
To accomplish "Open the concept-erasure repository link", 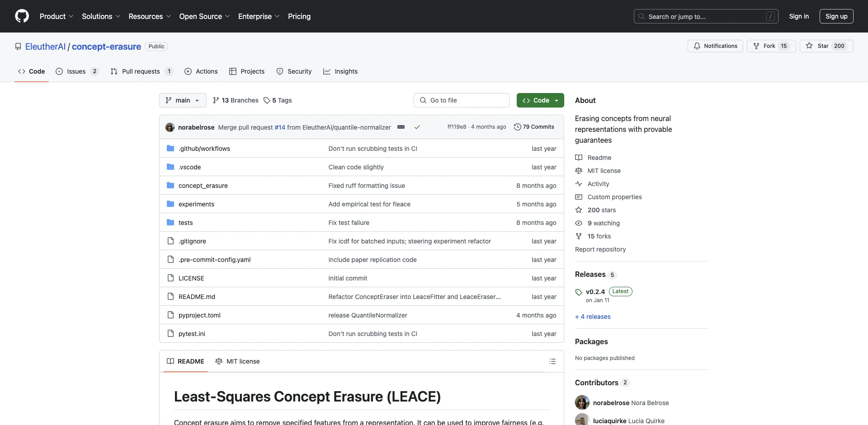I will (x=106, y=47).
